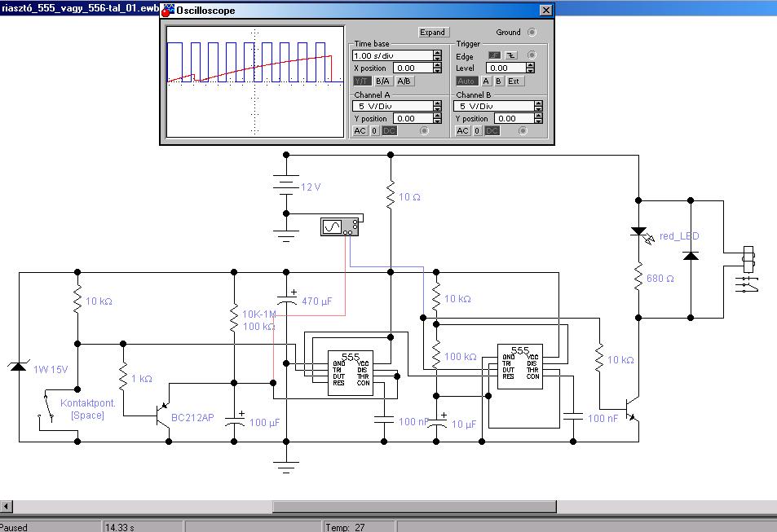The image size is (777, 532).
Task: Select the 100 kΩ resistor above 10 µF
Action: click(x=436, y=354)
